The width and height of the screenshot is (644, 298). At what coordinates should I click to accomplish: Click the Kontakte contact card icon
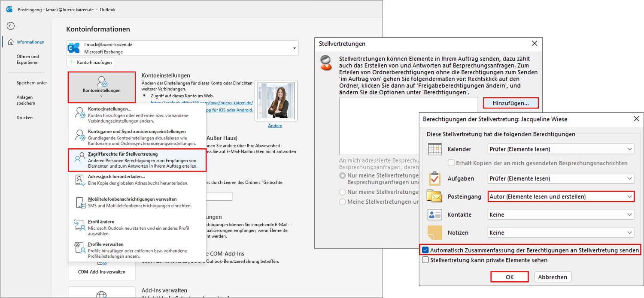(435, 214)
